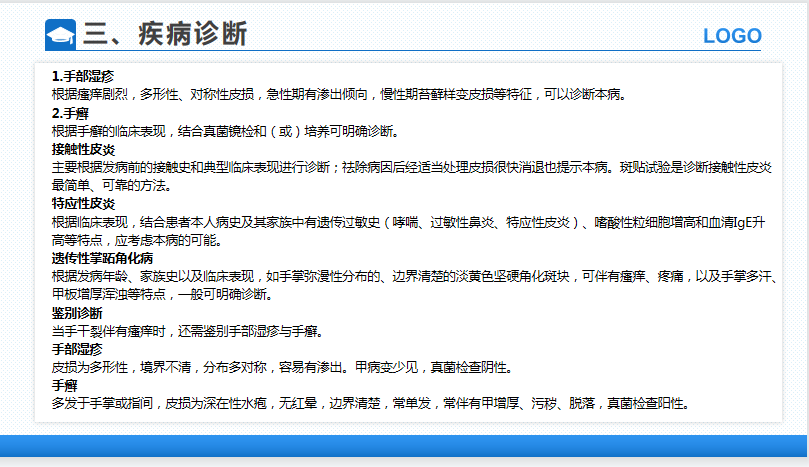Click the line starting 多发于手掌或指间
Viewport: 809px width, 467px height.
pos(370,404)
